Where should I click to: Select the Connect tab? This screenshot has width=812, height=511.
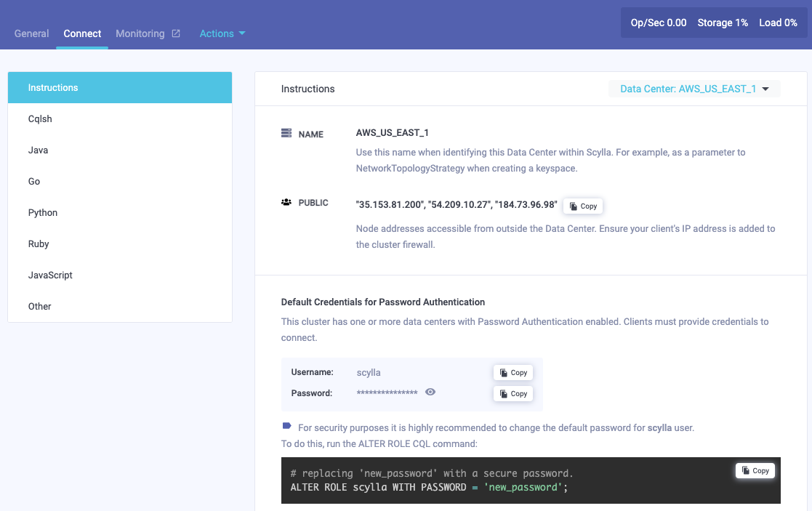tap(82, 33)
